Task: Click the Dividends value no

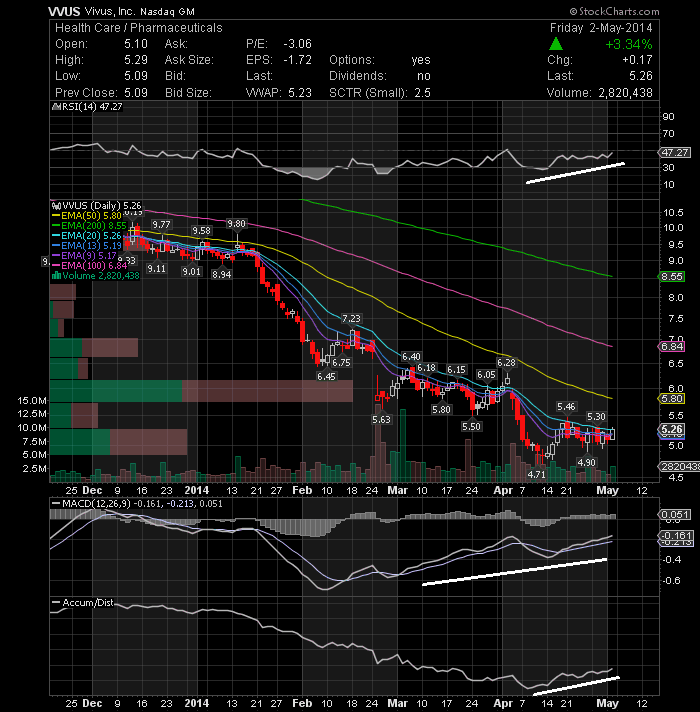Action: tap(424, 76)
